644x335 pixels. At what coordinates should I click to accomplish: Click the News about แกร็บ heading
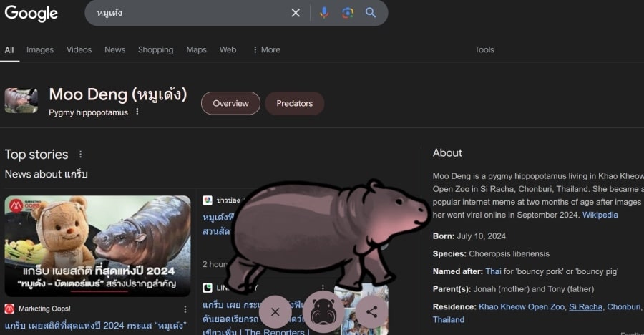coord(46,174)
